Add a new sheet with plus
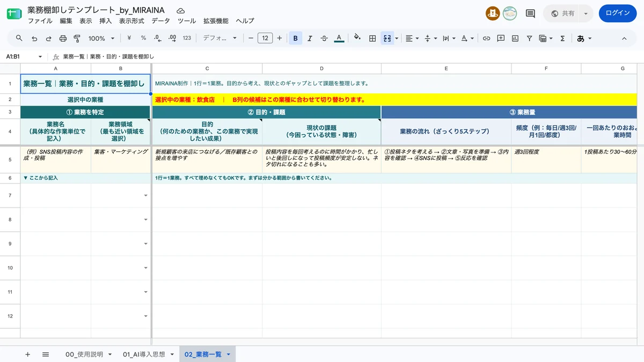644x362 pixels. [27, 354]
